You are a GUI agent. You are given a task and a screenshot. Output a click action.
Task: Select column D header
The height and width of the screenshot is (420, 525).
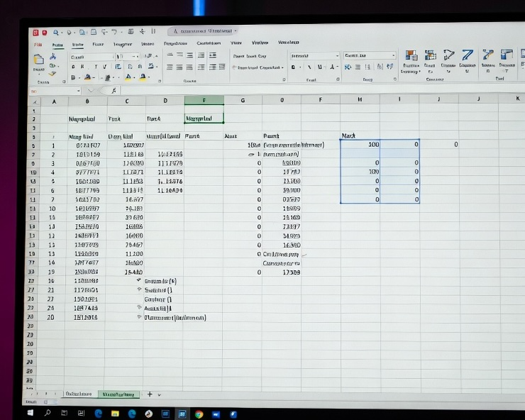(x=165, y=101)
